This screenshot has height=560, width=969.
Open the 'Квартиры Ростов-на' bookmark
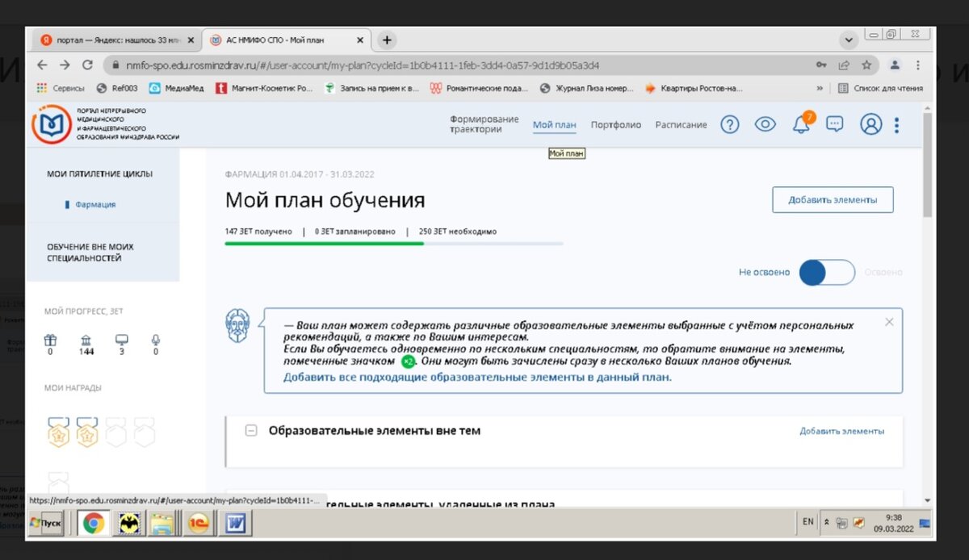click(694, 88)
